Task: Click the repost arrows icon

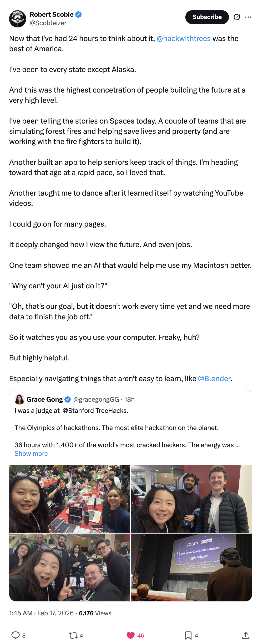Action: pyautogui.click(x=73, y=635)
